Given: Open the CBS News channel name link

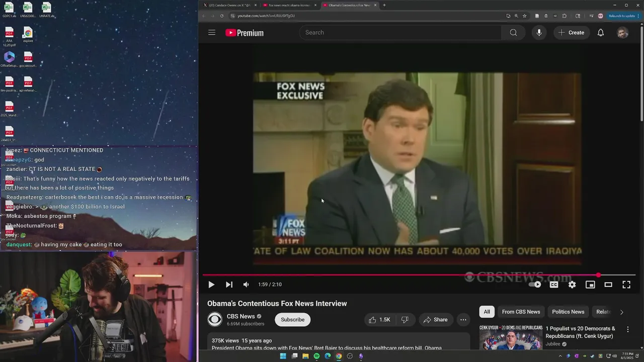Looking at the screenshot, I should pyautogui.click(x=241, y=316).
